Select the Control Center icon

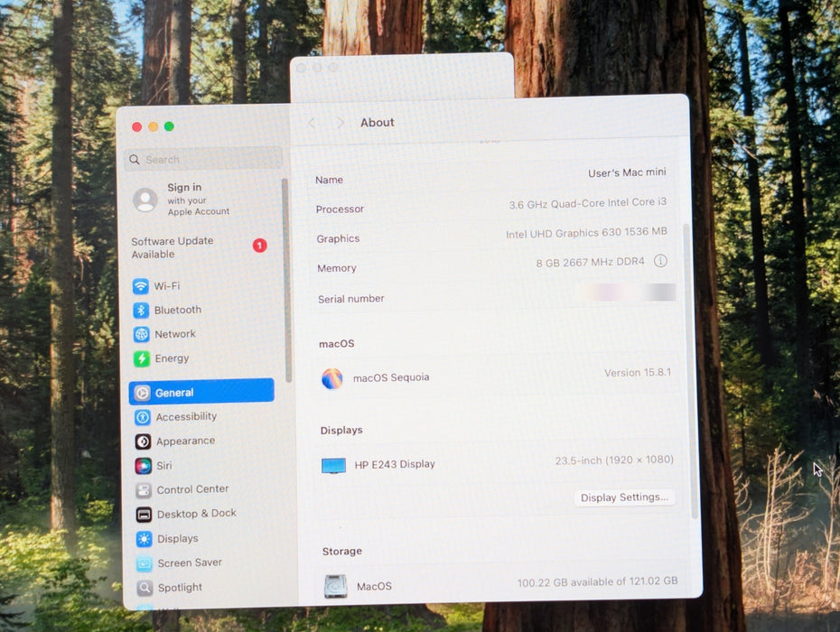pos(144,490)
